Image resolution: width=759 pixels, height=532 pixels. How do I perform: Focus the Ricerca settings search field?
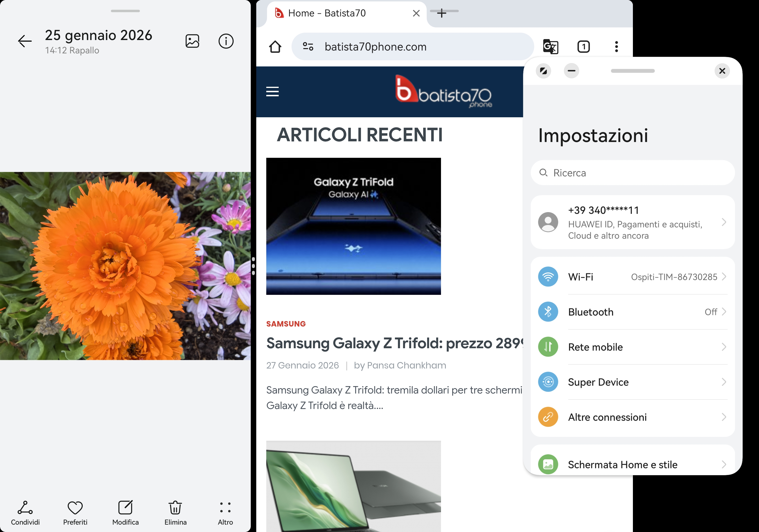click(632, 173)
